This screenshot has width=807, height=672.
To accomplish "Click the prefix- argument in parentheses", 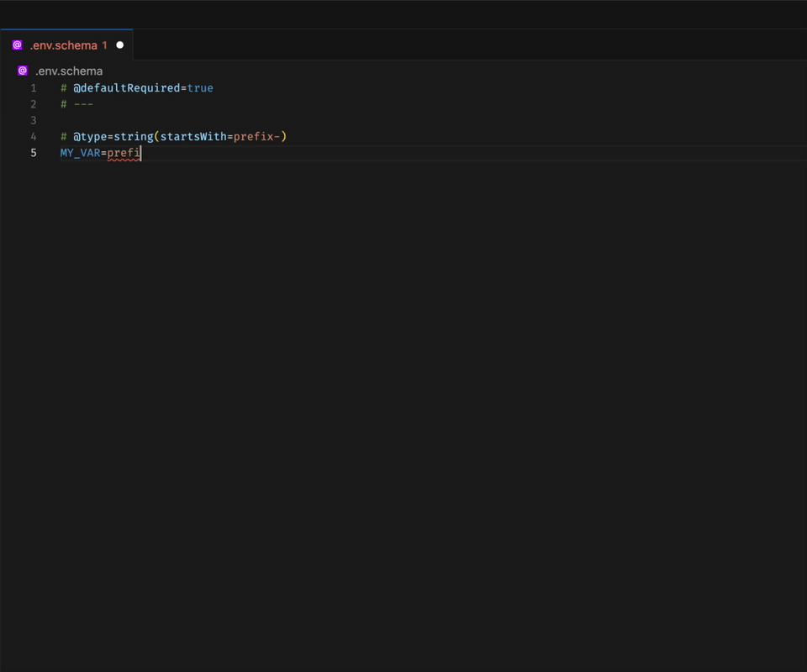I will click(x=258, y=136).
